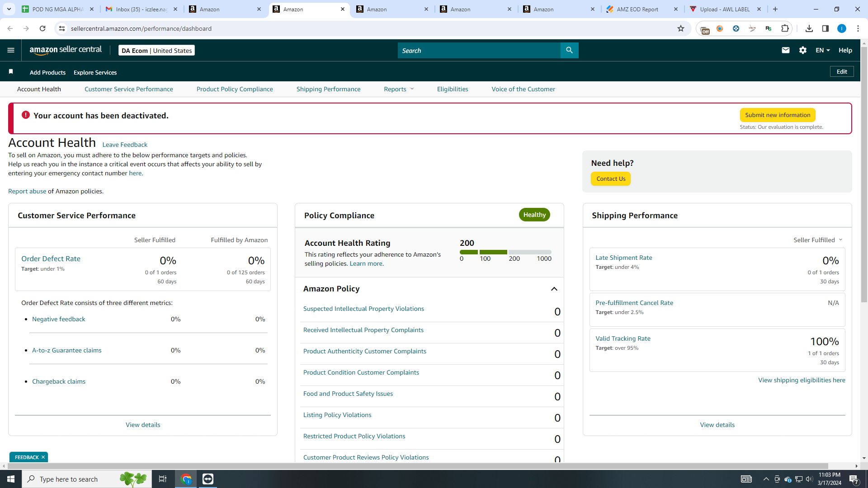The height and width of the screenshot is (488, 868).
Task: Click Explore Services
Action: coord(95,72)
